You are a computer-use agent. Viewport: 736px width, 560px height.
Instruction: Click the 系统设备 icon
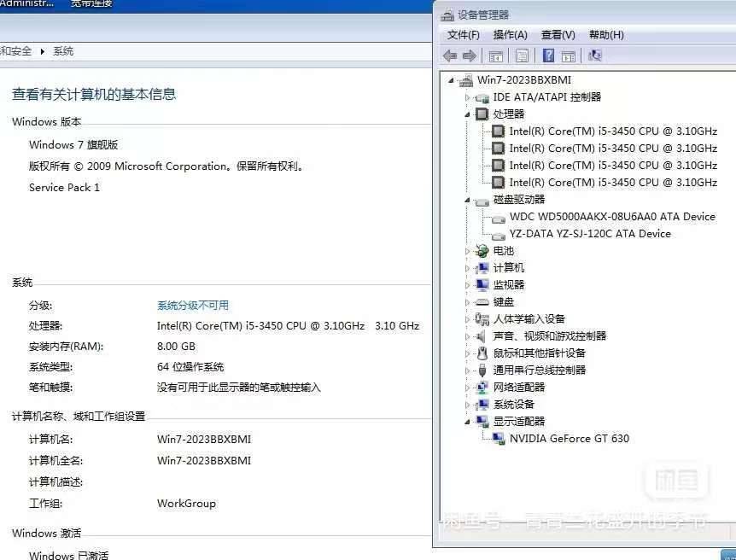482,404
